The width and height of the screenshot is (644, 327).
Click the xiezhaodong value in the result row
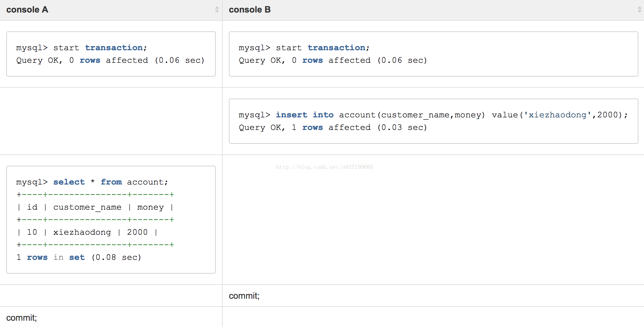(82, 232)
